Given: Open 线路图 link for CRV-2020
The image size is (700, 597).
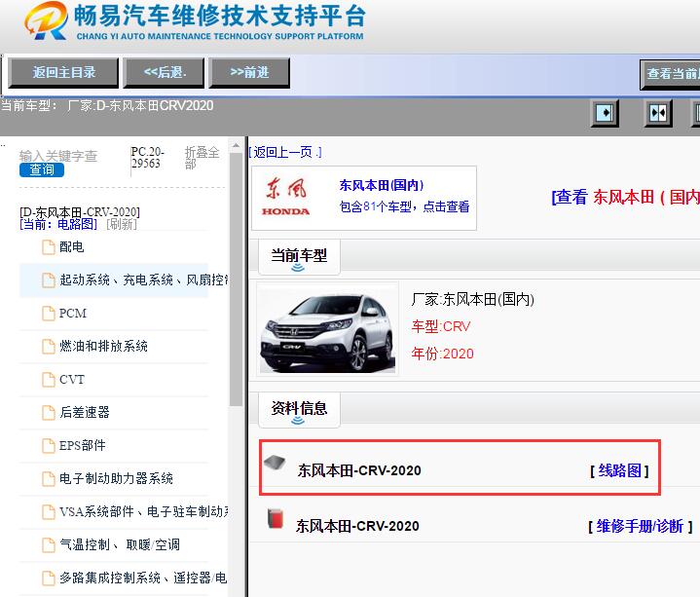Looking at the screenshot, I should click(x=619, y=470).
